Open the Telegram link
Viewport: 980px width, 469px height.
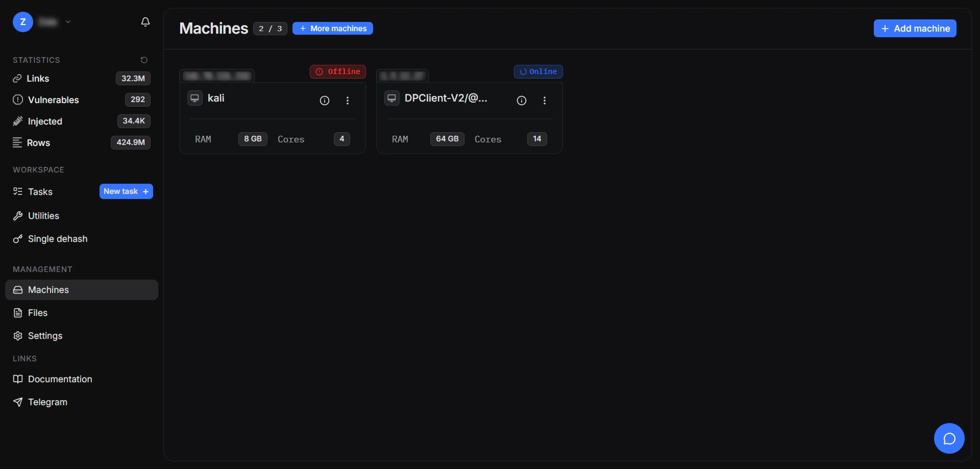[47, 402]
